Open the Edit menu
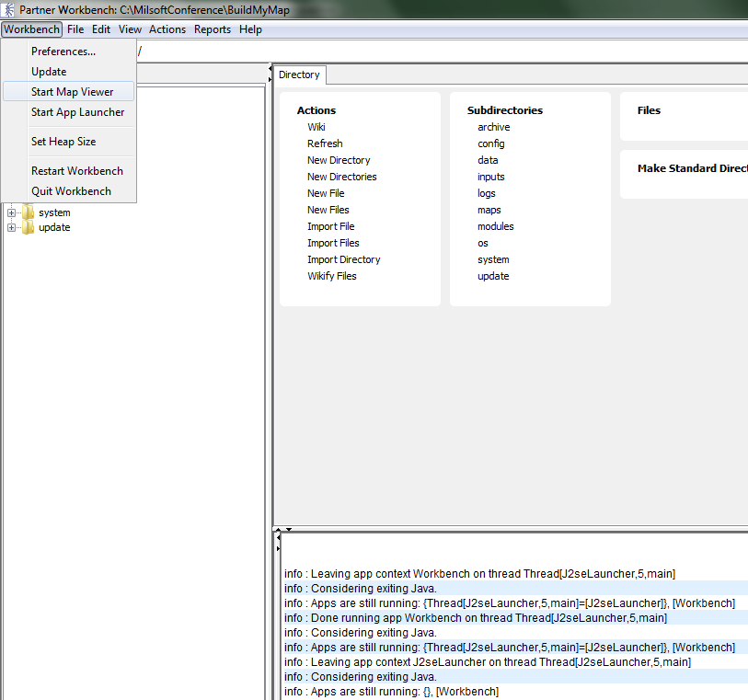 pyautogui.click(x=101, y=29)
